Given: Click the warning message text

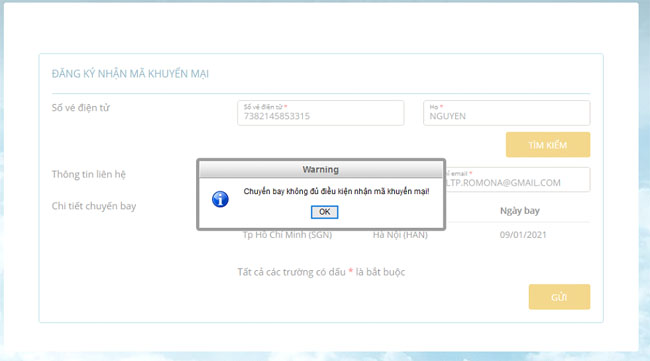Looking at the screenshot, I should (336, 191).
